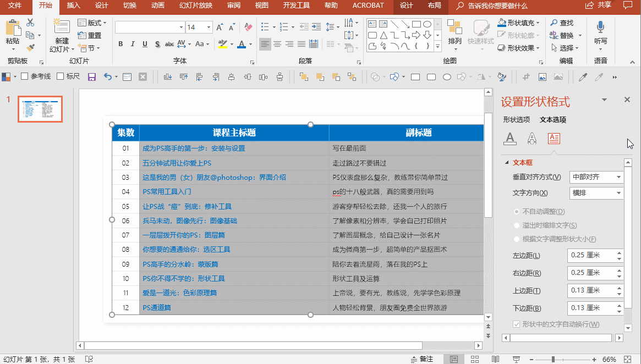Select the Text Box options icon in pane
The width and height of the screenshot is (641, 364).
tap(553, 138)
